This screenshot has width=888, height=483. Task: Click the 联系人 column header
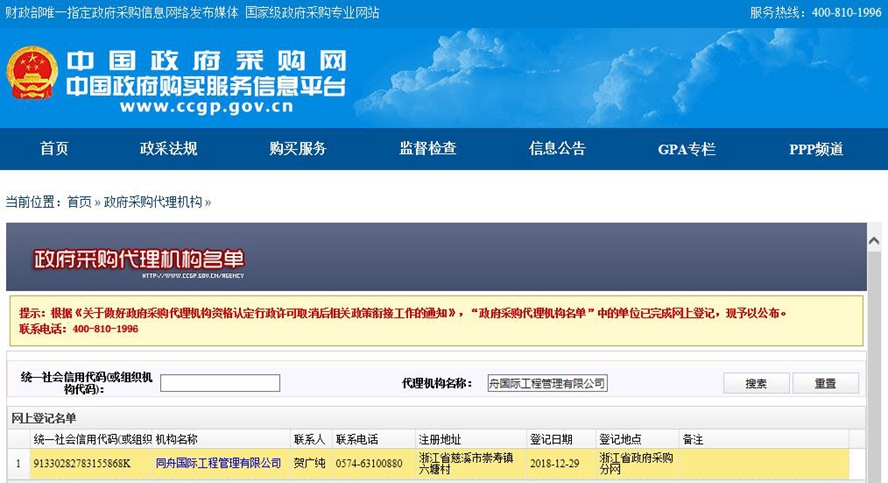(x=311, y=439)
